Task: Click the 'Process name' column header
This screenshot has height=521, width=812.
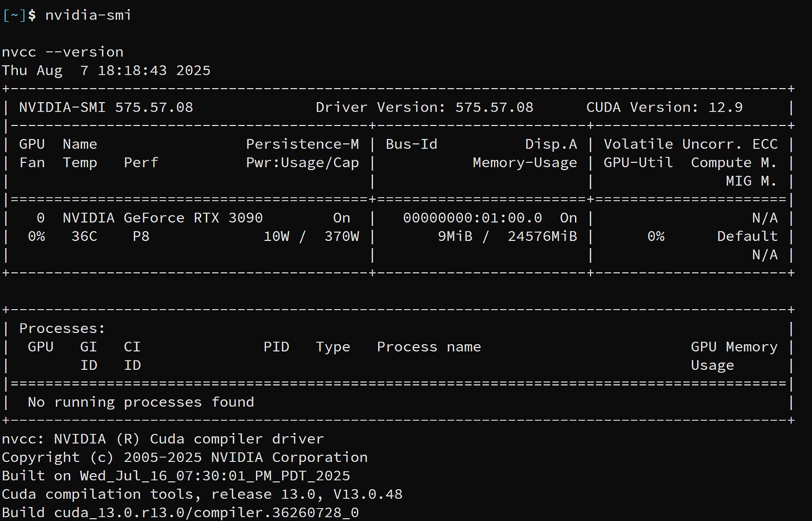Action: tap(429, 346)
